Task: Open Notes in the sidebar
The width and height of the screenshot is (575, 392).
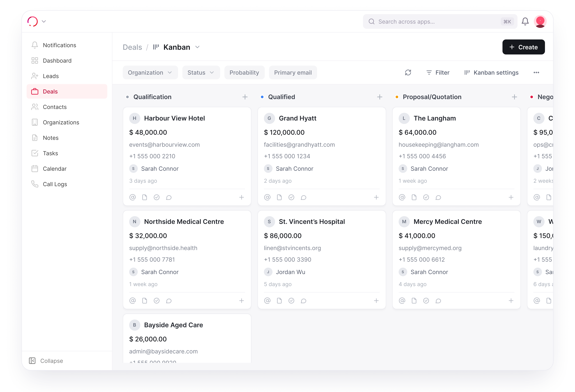Action: (67, 138)
